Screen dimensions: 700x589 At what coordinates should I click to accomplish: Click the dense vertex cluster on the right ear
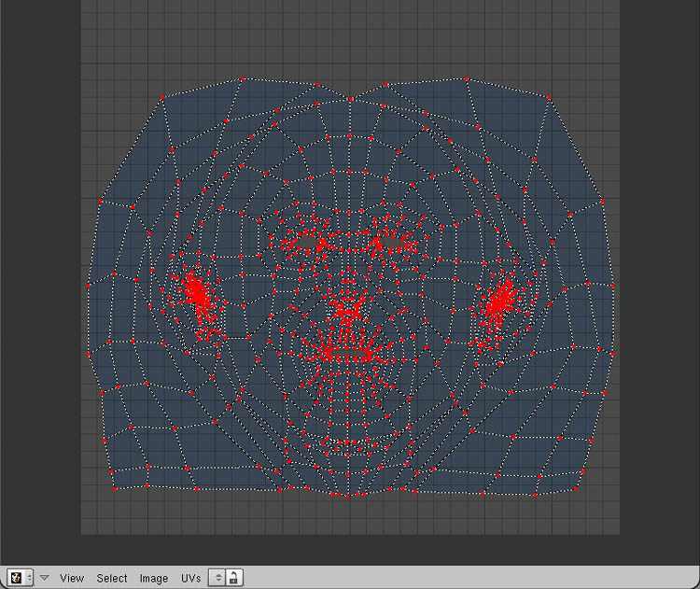(500, 299)
